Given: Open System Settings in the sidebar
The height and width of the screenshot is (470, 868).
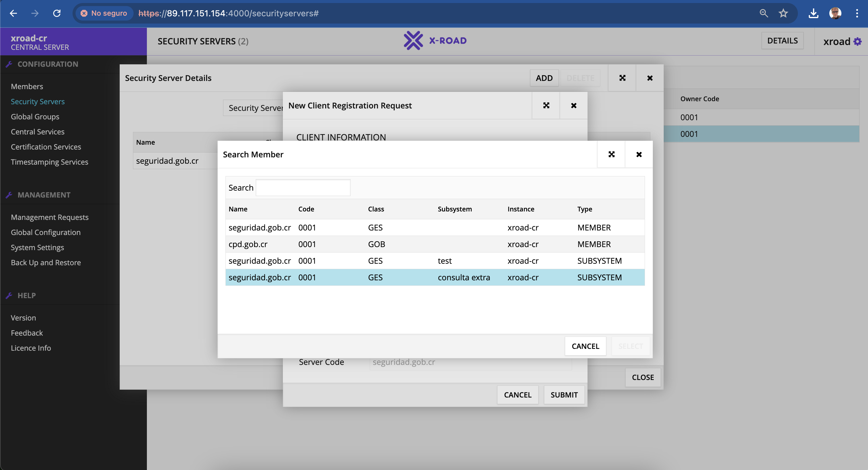Looking at the screenshot, I should point(37,247).
